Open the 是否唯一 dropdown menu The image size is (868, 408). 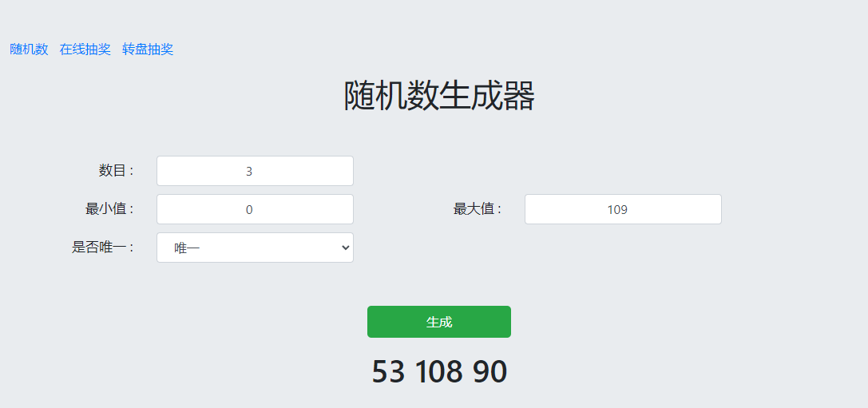coord(255,248)
